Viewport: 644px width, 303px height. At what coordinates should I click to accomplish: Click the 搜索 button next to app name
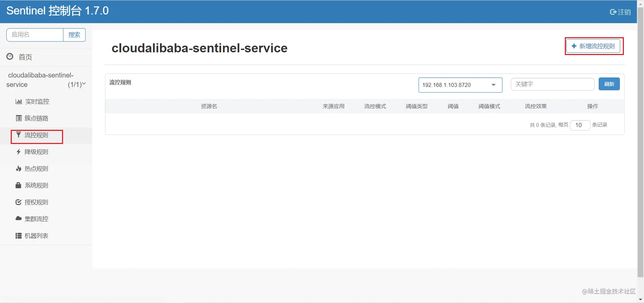(74, 35)
